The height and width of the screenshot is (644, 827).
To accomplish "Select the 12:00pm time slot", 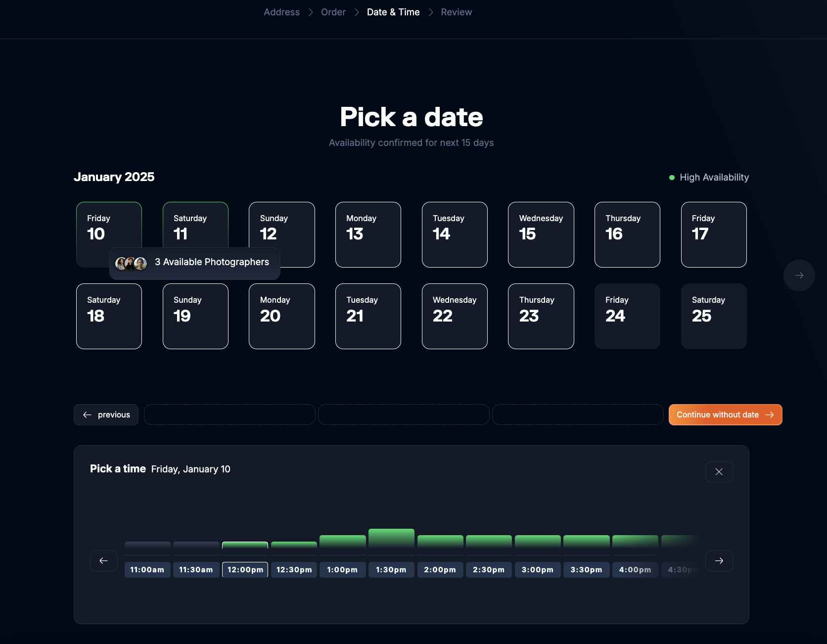I will click(x=245, y=569).
